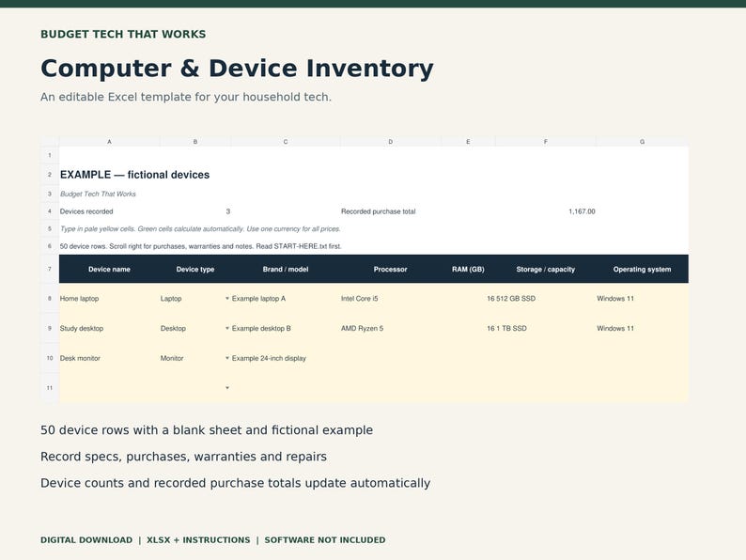Open the Device type dropdown for Home laptop
This screenshot has width=746, height=560.
(227, 298)
